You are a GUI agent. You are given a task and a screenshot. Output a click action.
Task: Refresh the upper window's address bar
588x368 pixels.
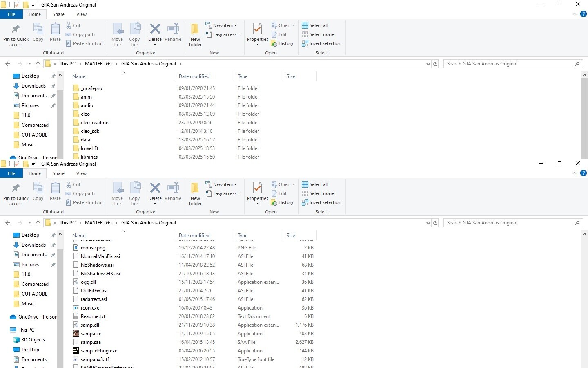(435, 64)
